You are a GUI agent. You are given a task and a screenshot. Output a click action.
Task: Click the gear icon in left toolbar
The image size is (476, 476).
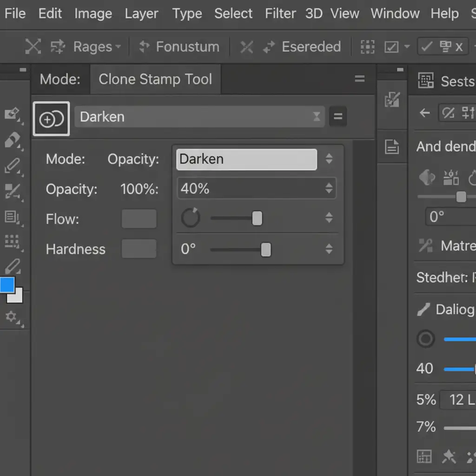pos(11,317)
